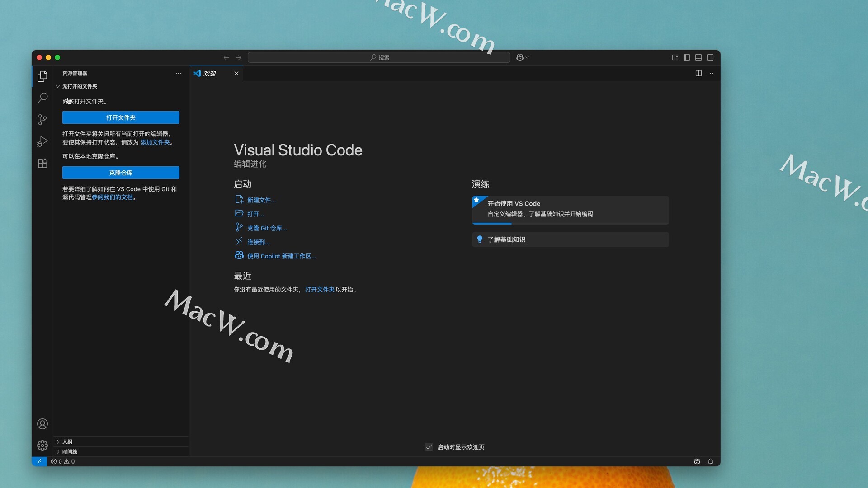Open Explorer views and more actions ellipsis
This screenshot has height=488, width=868.
click(179, 73)
